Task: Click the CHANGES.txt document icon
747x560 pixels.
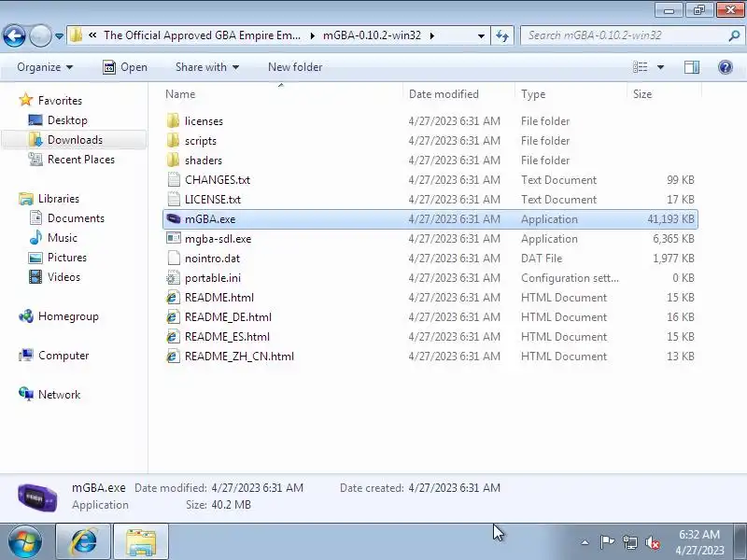Action: 174,179
